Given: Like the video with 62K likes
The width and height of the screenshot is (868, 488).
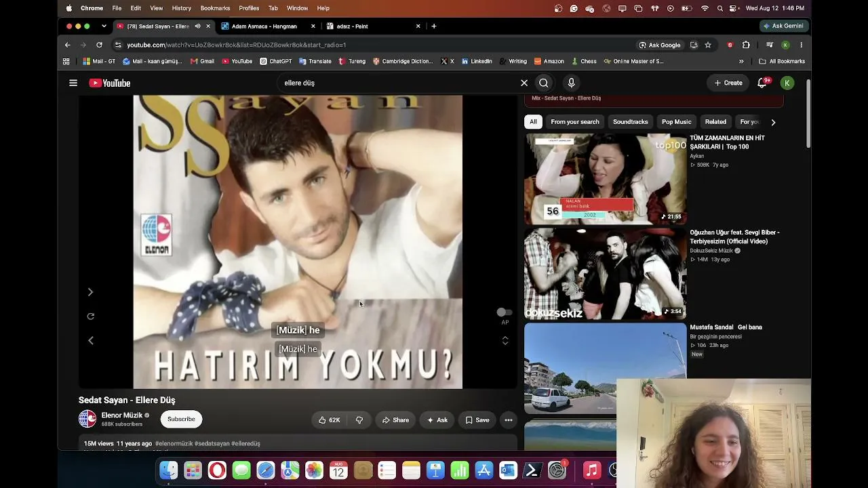Looking at the screenshot, I should point(329,420).
